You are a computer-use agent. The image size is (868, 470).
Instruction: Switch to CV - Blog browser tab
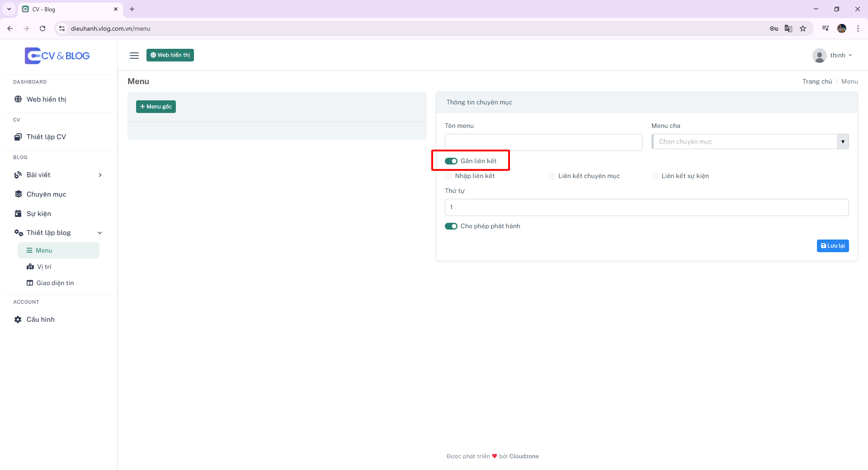point(70,9)
